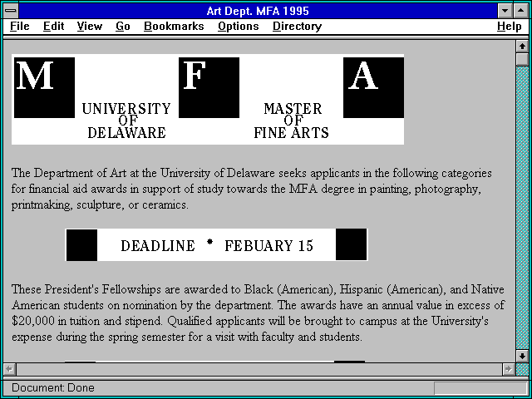Click the DEADLINE FEBUARY 15 banner

point(216,245)
